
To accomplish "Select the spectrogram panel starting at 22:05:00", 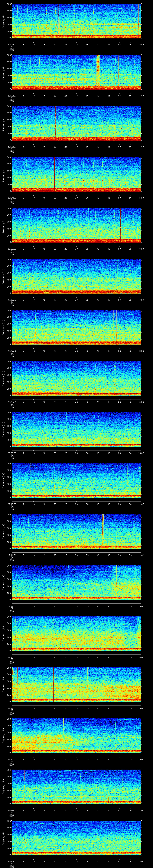I will pyautogui.click(x=77, y=225).
